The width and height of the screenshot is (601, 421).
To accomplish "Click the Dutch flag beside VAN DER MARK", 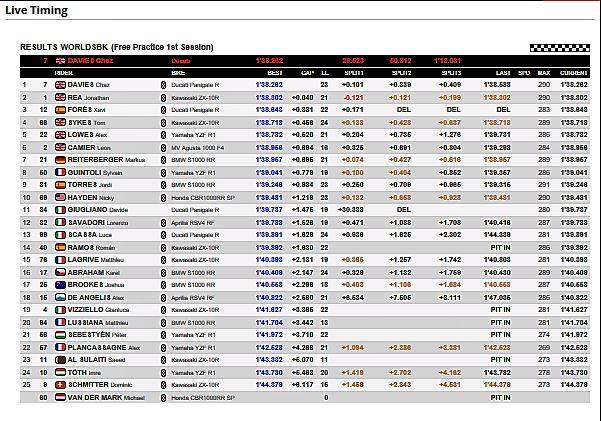I will click(x=60, y=398).
